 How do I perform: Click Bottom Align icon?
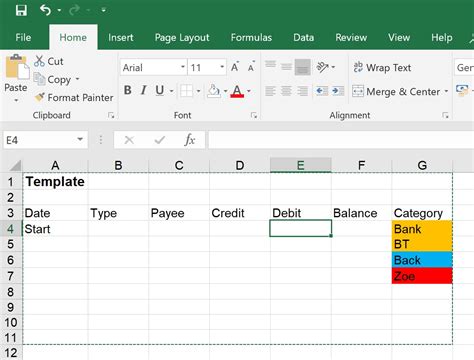tap(302, 67)
